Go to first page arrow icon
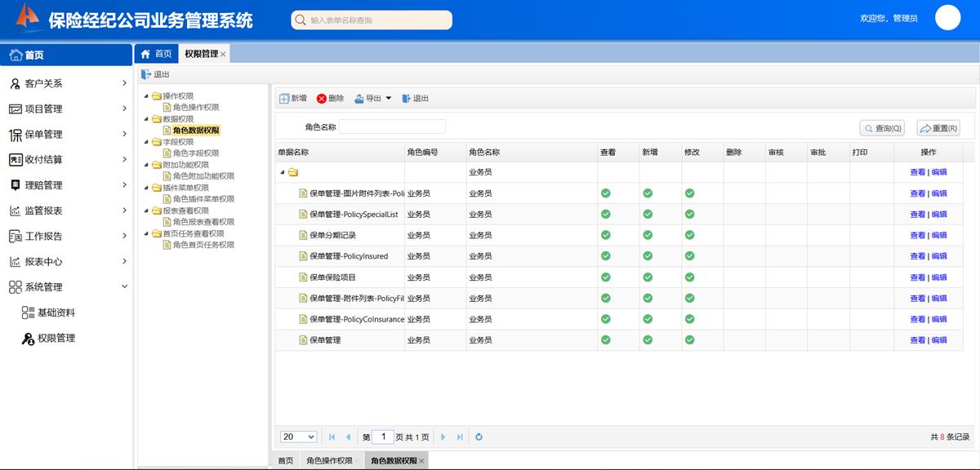980x470 pixels. click(332, 437)
